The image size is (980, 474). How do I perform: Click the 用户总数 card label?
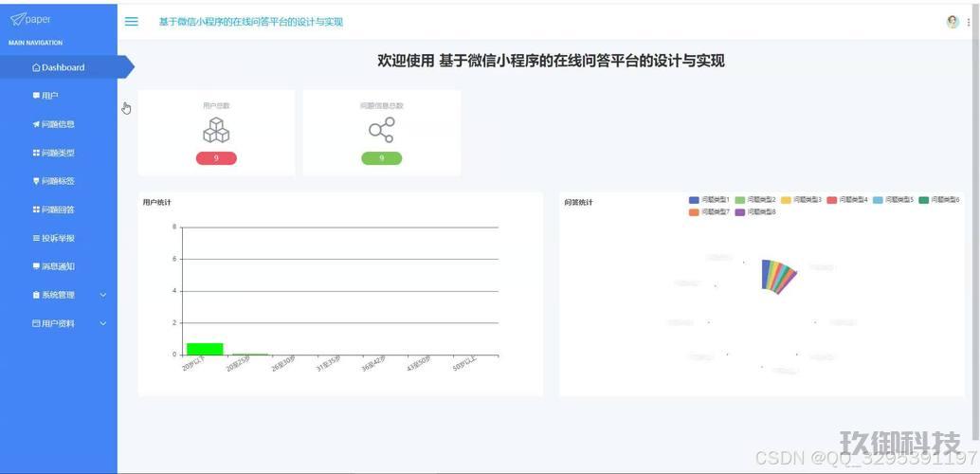point(216,105)
